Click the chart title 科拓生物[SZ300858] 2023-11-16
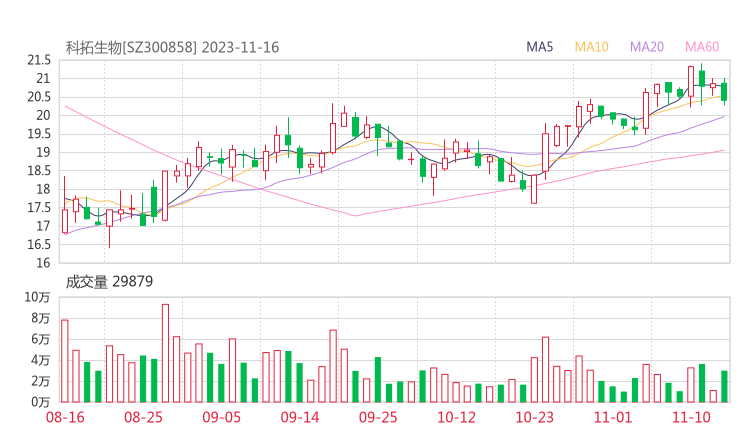The width and height of the screenshot is (740, 440). [172, 47]
